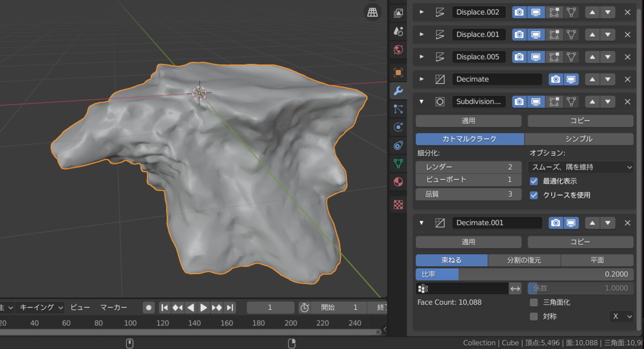
Task: Enable the 三角面化 checkbox
Action: [533, 302]
